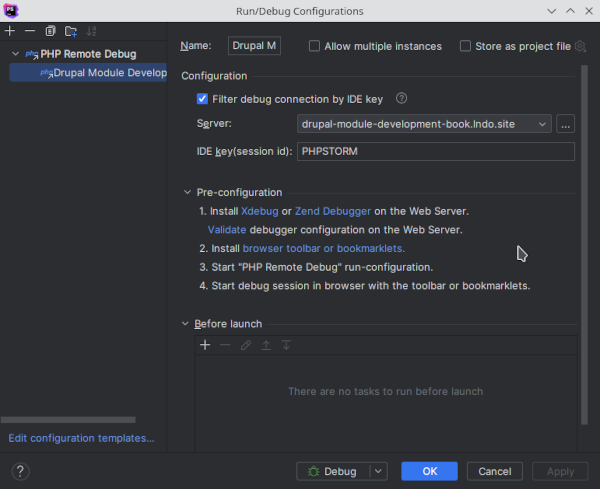Close the Run/Debug Configurations dialog
600x489 pixels.
coord(589,11)
